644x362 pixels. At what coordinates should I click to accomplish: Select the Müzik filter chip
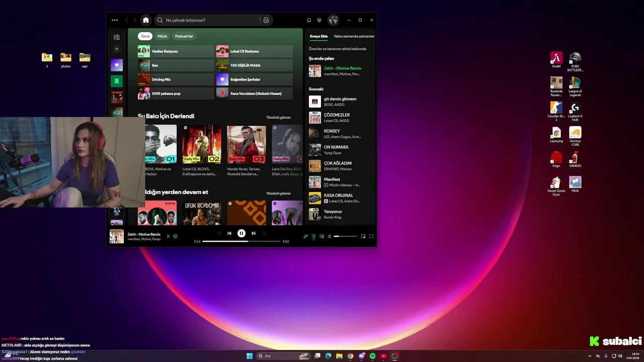point(162,36)
